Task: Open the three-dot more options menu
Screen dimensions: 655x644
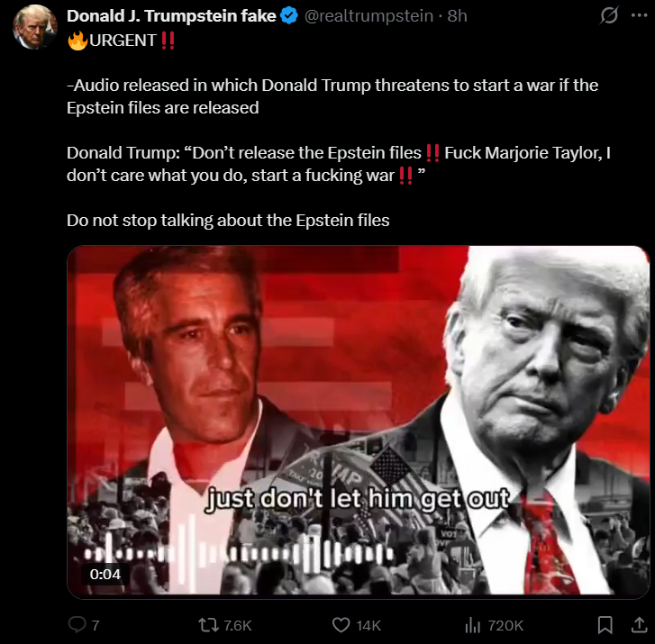Action: point(639,16)
